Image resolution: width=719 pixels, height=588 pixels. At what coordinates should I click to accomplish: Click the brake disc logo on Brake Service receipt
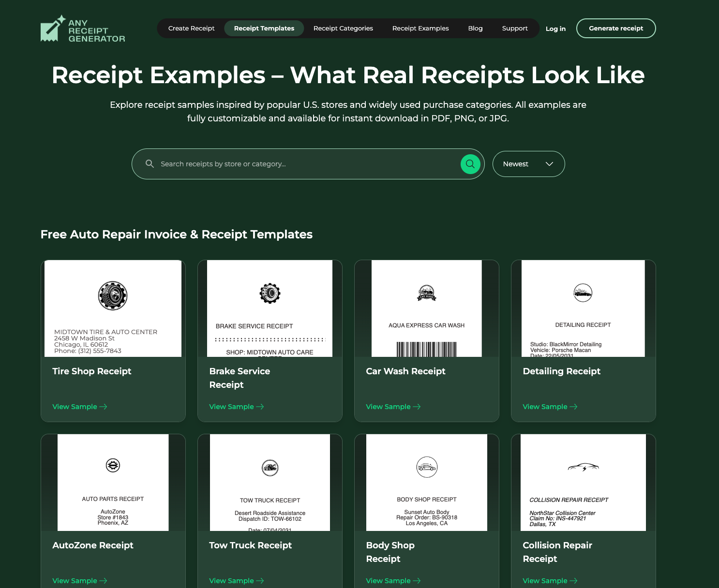(270, 293)
